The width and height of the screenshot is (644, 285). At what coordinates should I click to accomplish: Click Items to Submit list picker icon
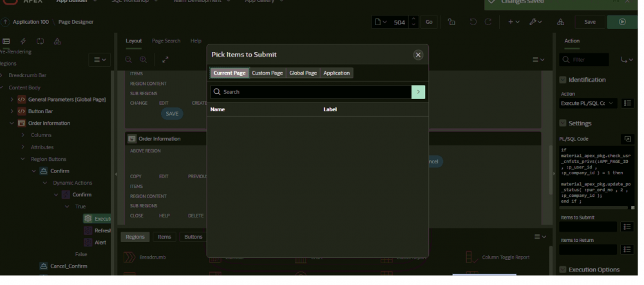627,227
